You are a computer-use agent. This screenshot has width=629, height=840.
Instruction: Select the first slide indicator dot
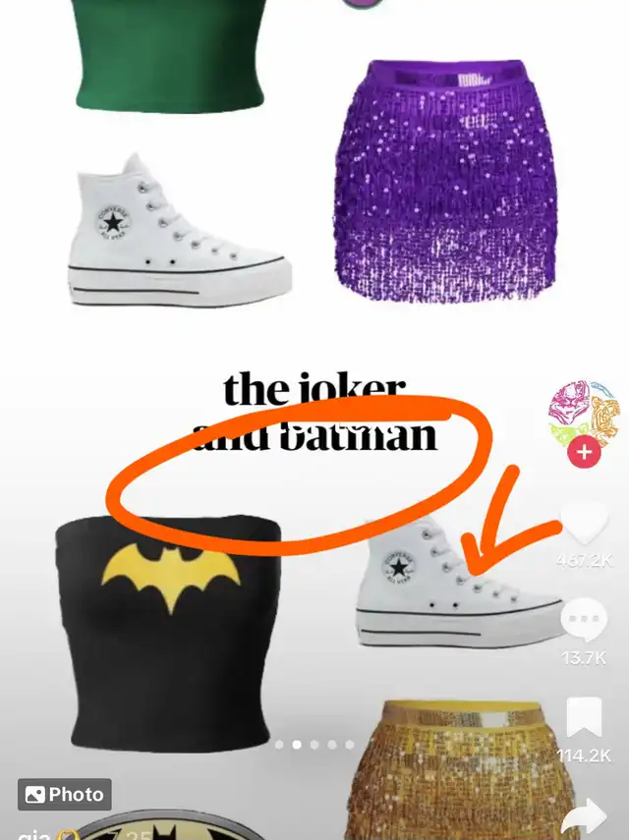(x=279, y=745)
